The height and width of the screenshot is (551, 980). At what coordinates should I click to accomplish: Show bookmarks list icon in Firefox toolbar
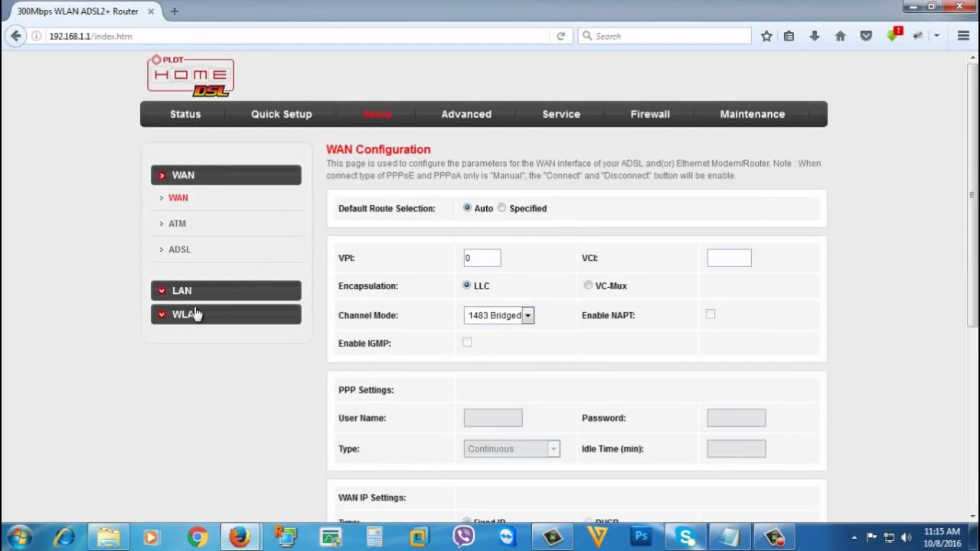coord(789,36)
